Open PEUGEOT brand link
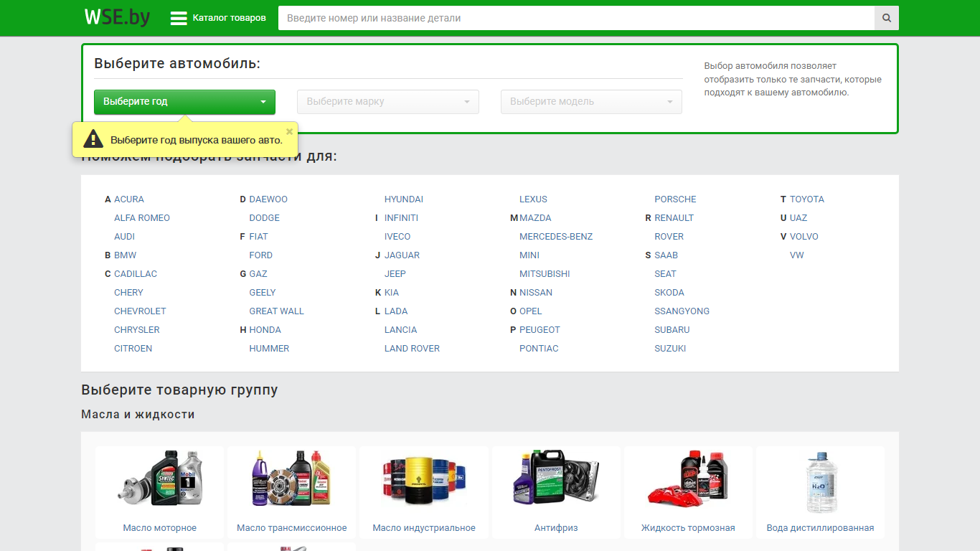 [x=540, y=330]
